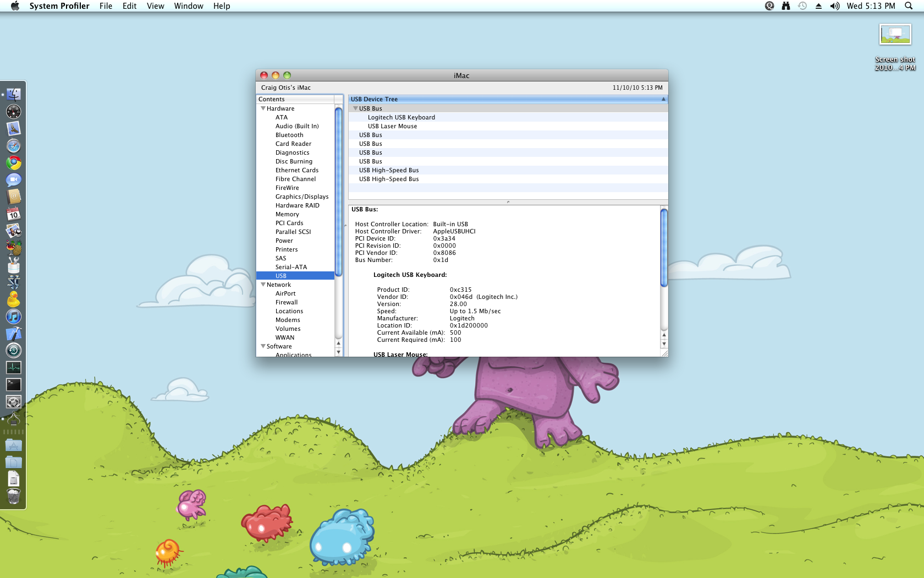Launch the Safari browser from the Dock
The width and height of the screenshot is (924, 578).
coord(13,146)
